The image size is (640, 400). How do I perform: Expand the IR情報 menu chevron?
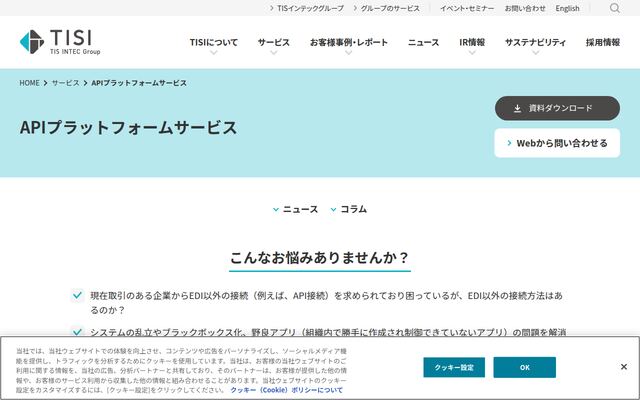[472, 53]
